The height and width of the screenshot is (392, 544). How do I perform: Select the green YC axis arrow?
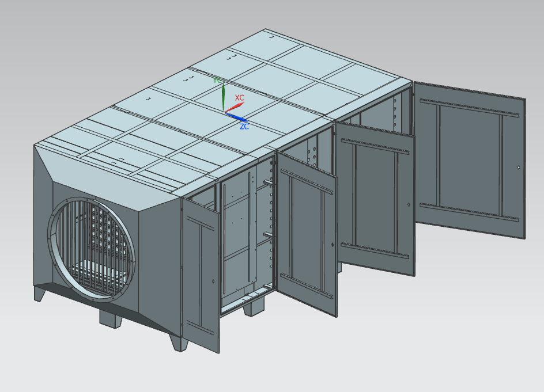tap(224, 97)
